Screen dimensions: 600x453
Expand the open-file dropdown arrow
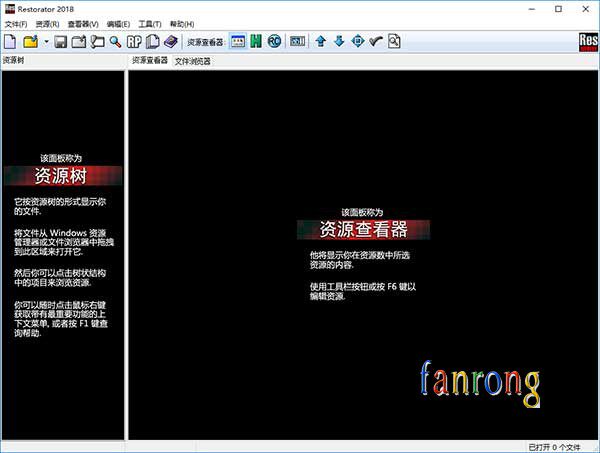coord(46,41)
